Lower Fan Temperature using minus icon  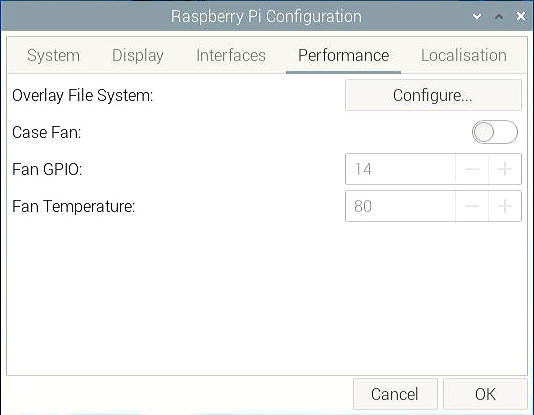(472, 206)
